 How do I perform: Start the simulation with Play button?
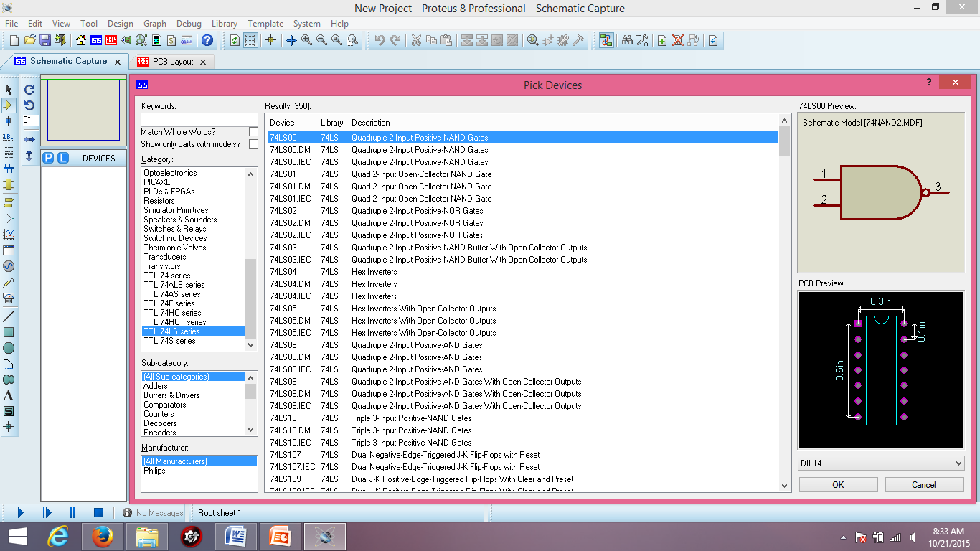tap(19, 512)
